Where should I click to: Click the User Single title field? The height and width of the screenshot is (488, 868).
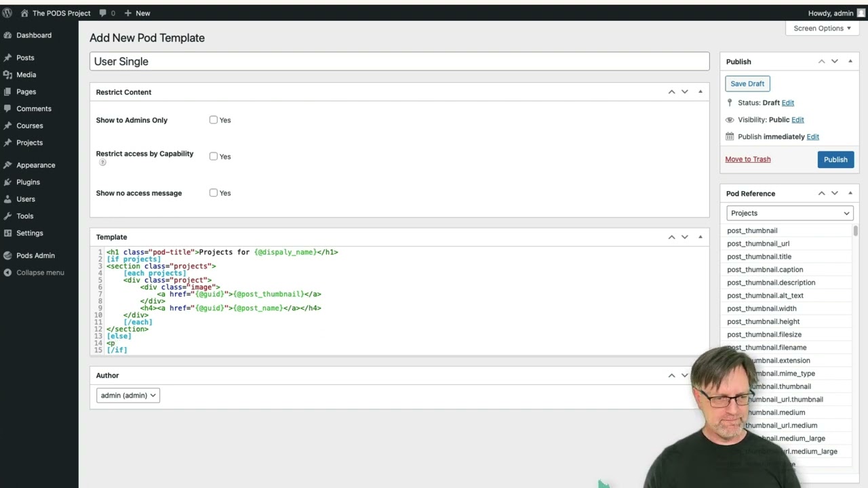pos(399,62)
